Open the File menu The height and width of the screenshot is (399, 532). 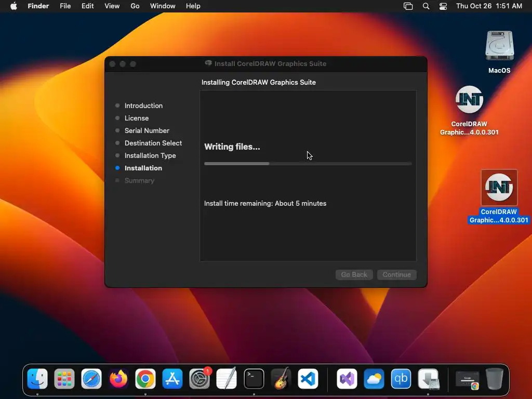point(65,6)
